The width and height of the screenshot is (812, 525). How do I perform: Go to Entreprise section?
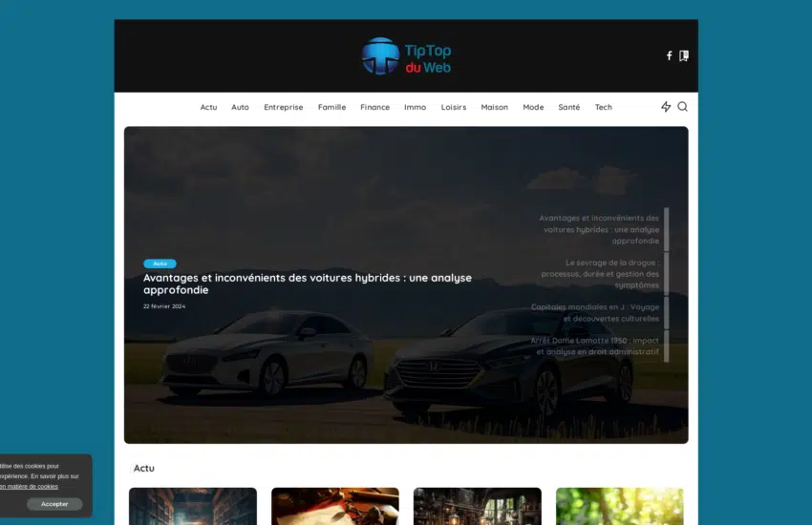click(284, 107)
